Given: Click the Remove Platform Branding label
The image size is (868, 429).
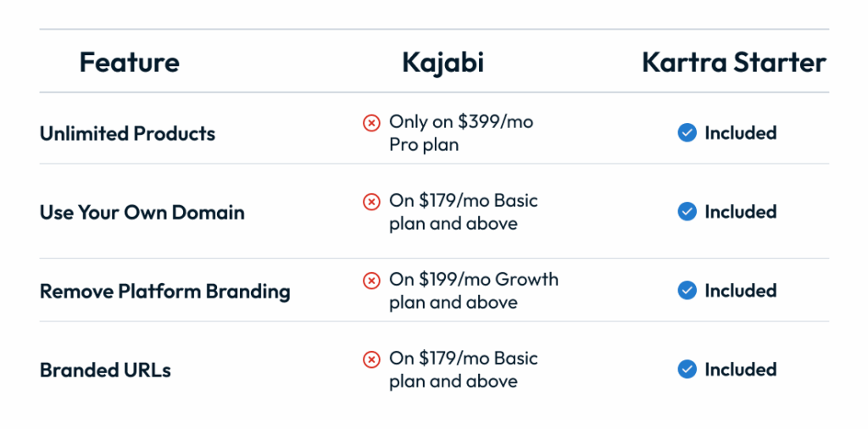Looking at the screenshot, I should (164, 292).
